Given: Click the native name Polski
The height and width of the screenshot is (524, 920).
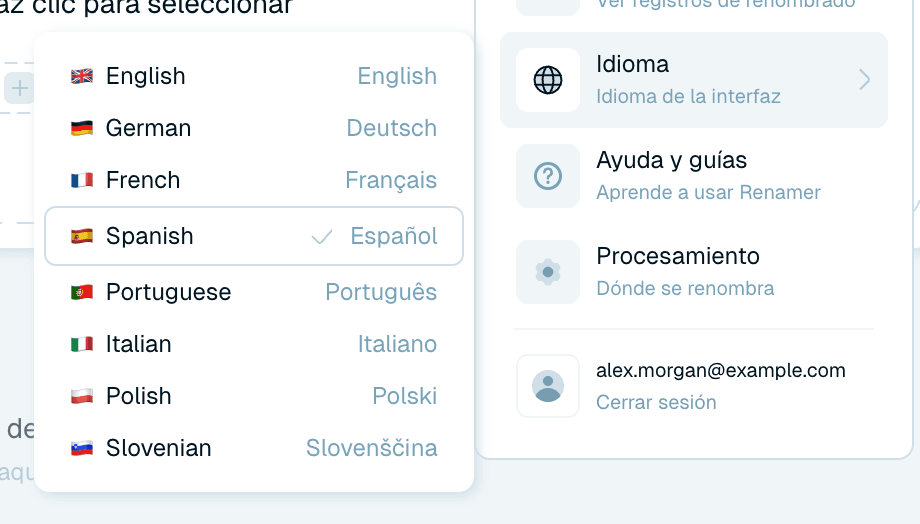Looking at the screenshot, I should (x=404, y=396).
